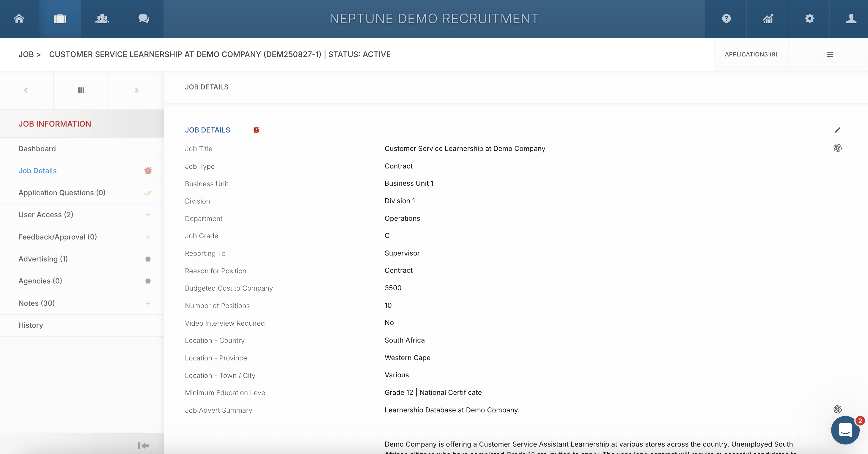Expand the Feedback/Approval (0) section
868x454 pixels.
(x=148, y=237)
